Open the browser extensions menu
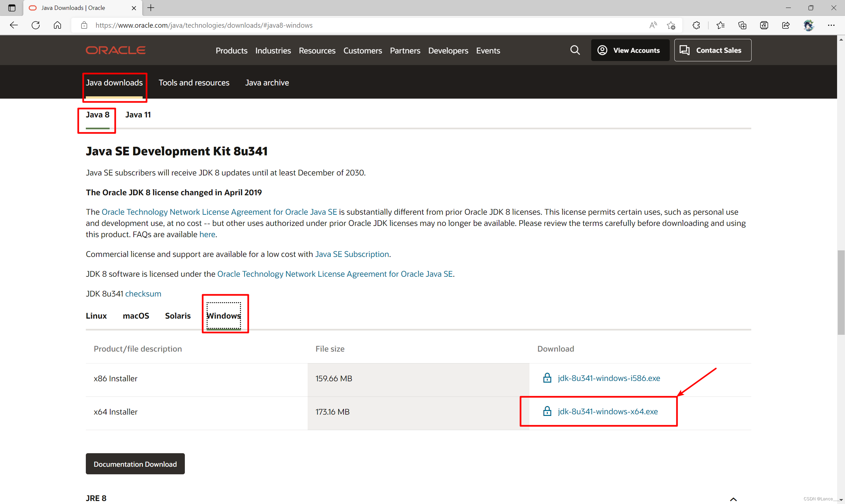This screenshot has height=504, width=845. coord(696,25)
